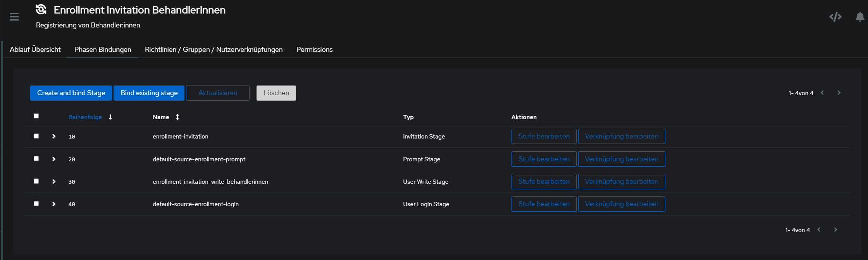Viewport: 868px width, 260px height.
Task: Expand the enrollment-invitation-write-behandlerinnen row
Action: click(54, 181)
